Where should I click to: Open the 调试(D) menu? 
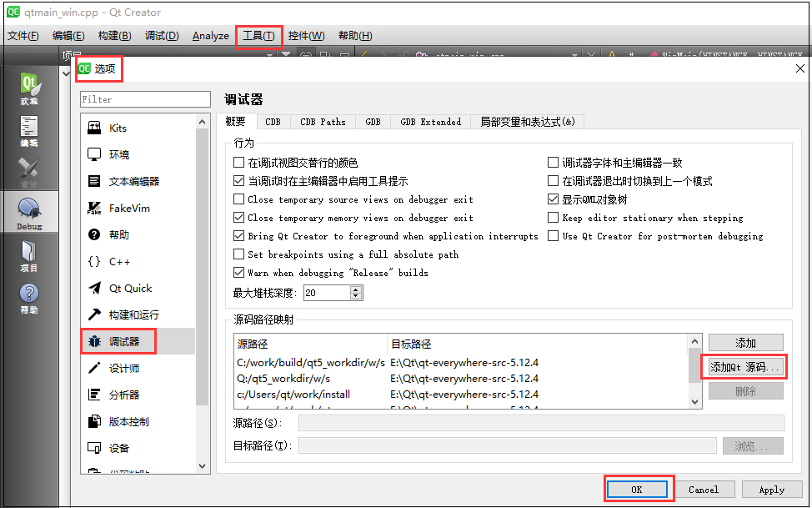point(162,36)
